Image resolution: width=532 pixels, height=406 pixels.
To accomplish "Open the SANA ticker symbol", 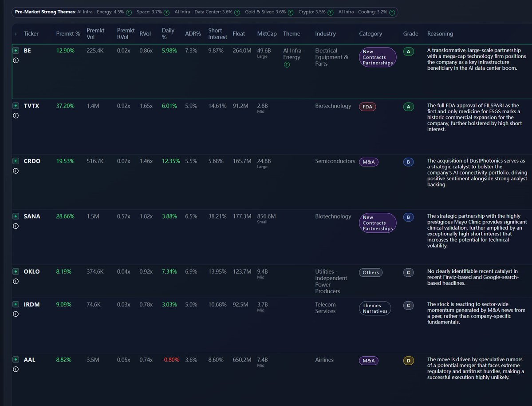I will (32, 216).
